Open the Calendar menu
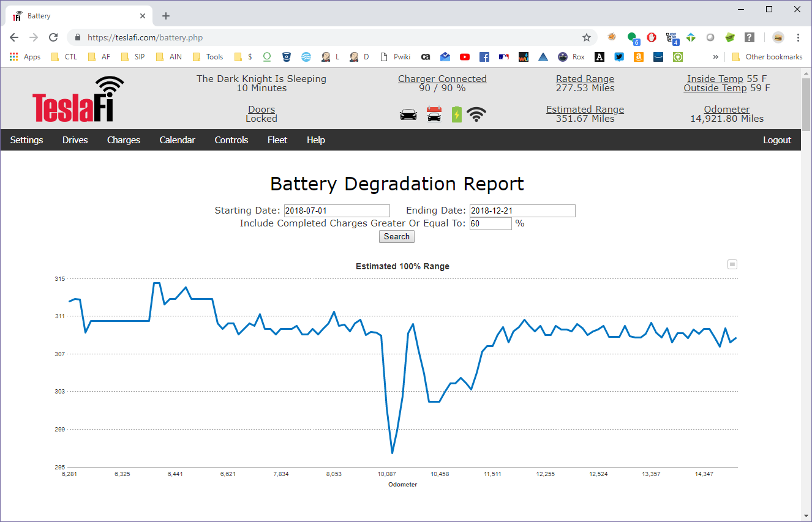This screenshot has height=522, width=812. click(x=177, y=140)
